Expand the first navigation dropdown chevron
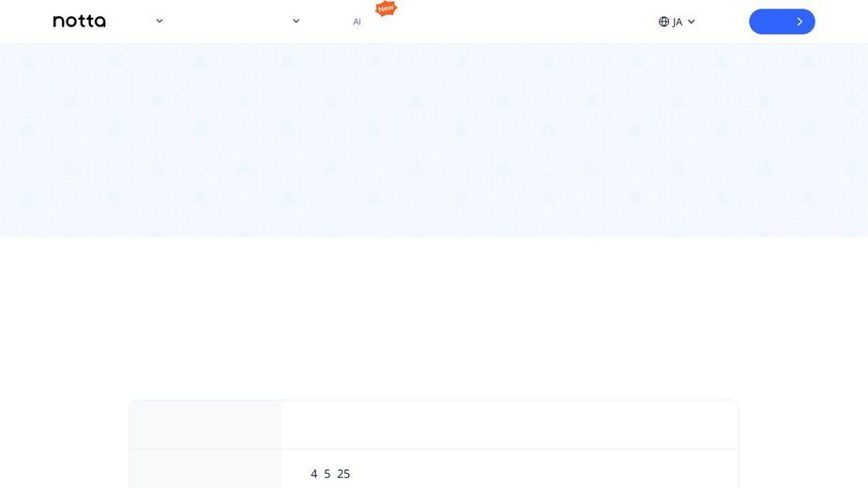The height and width of the screenshot is (488, 868). 160,21
